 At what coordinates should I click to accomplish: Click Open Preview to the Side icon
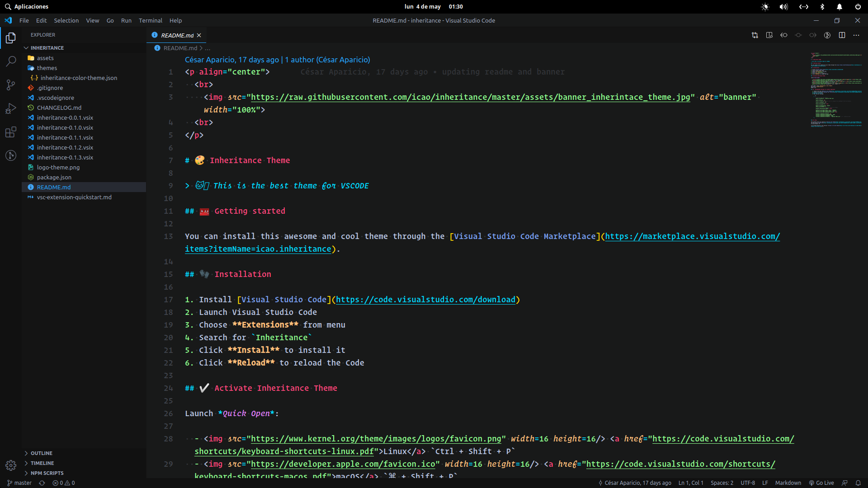[769, 35]
